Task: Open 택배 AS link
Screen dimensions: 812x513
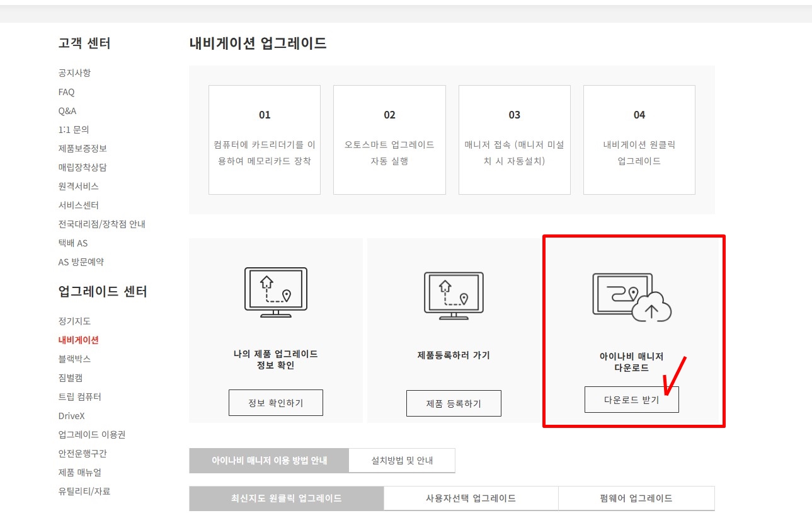Action: (72, 243)
